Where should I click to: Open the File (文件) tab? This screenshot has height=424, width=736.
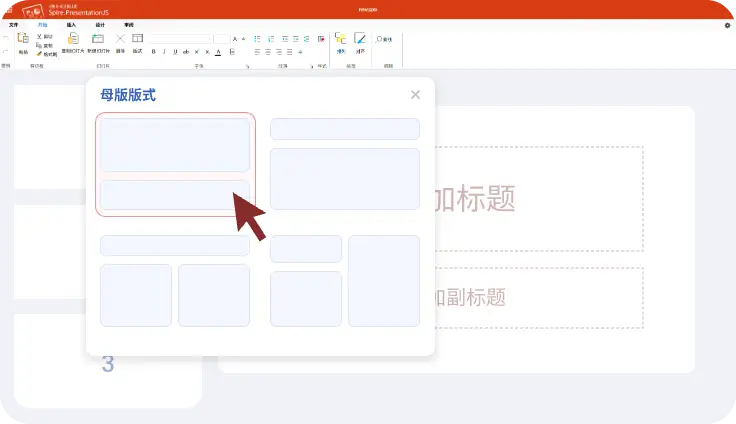[14, 25]
